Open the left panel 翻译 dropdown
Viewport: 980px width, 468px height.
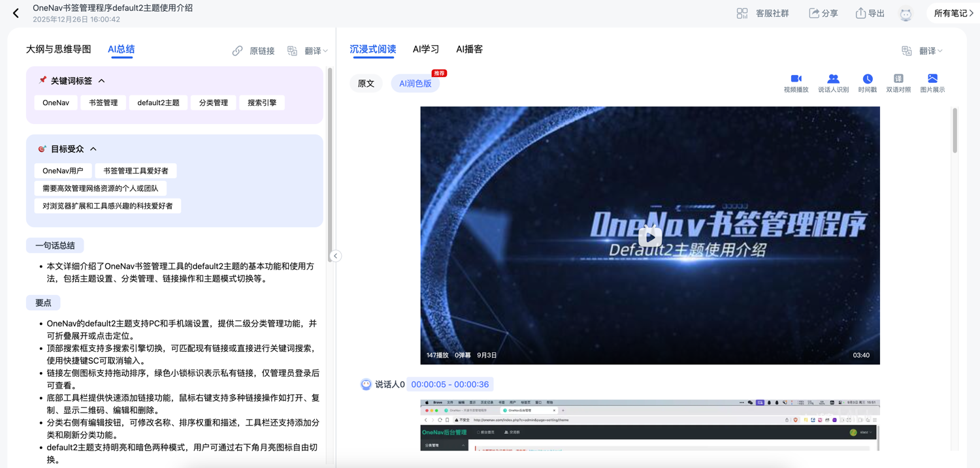pyautogui.click(x=316, y=51)
